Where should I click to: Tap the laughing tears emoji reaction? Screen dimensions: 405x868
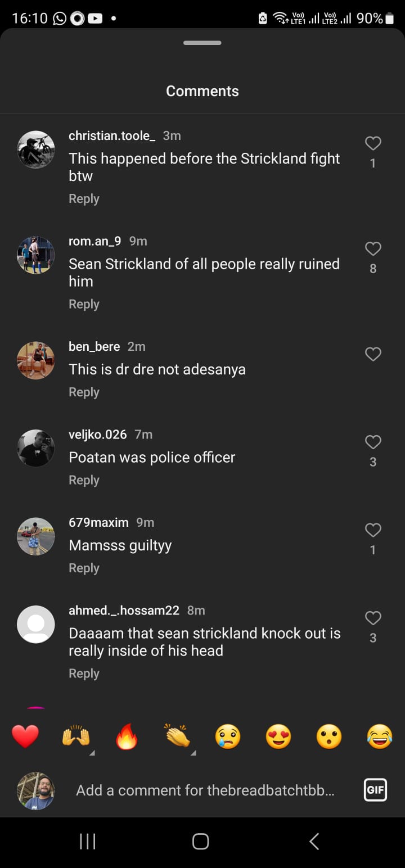(x=380, y=736)
